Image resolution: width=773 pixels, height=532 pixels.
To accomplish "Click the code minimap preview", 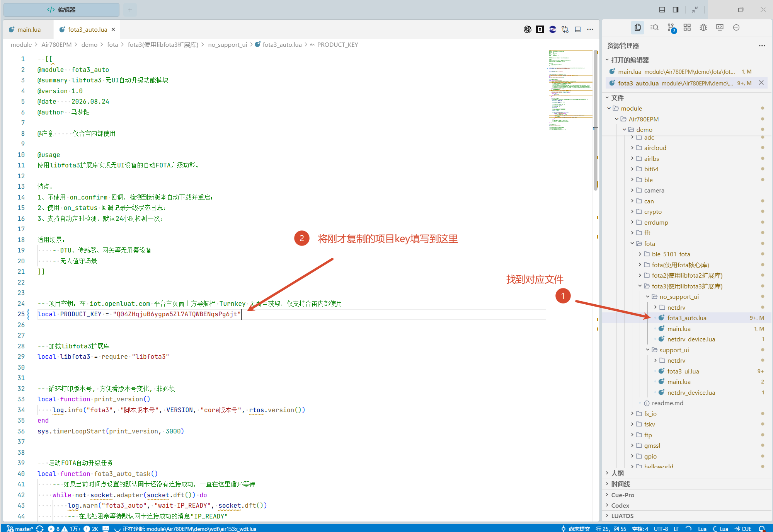I will point(570,90).
